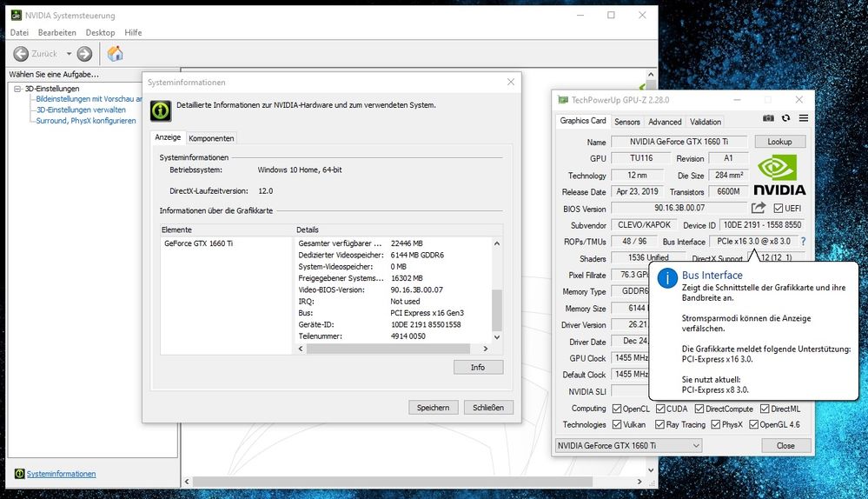Open the Sensors tab in GPU-Z
The height and width of the screenshot is (499, 868).
(x=626, y=122)
